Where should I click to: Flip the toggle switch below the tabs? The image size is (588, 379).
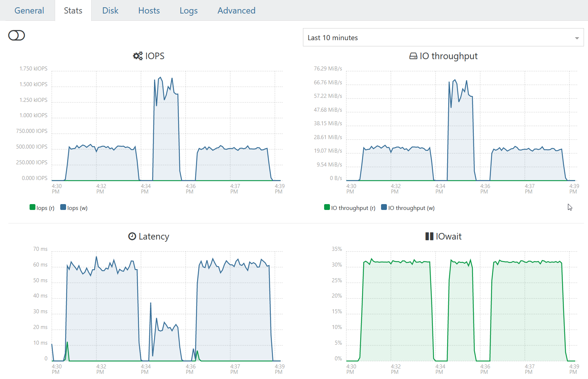(x=16, y=35)
